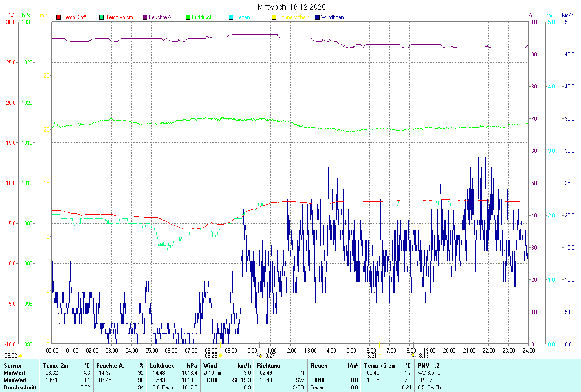Click the Richtung table column header
The image size is (581, 392).
coord(269,366)
